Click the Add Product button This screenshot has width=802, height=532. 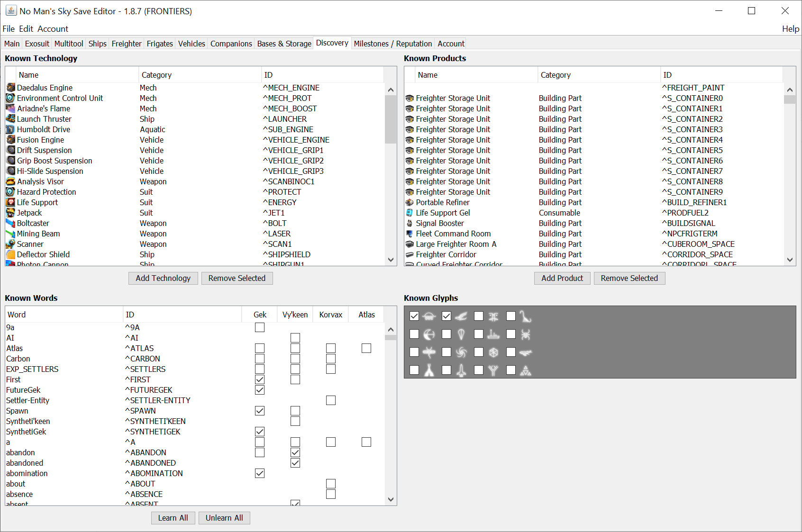[x=562, y=278]
